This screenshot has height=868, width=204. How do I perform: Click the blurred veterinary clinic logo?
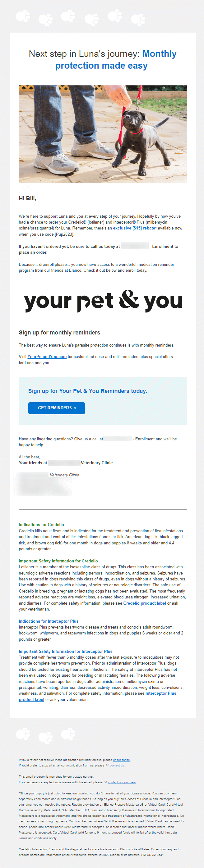pos(43,484)
